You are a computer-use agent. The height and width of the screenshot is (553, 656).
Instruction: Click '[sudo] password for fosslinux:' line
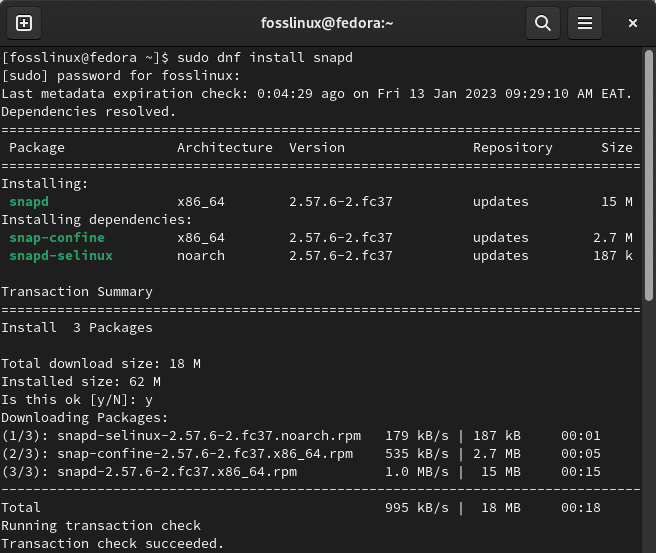(x=120, y=76)
